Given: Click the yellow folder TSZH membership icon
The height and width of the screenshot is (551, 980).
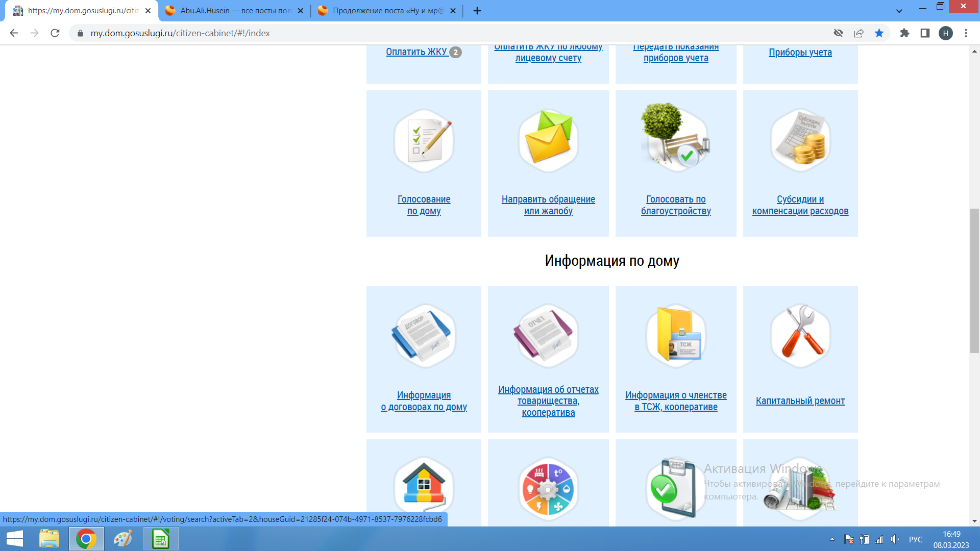Looking at the screenshot, I should point(676,336).
